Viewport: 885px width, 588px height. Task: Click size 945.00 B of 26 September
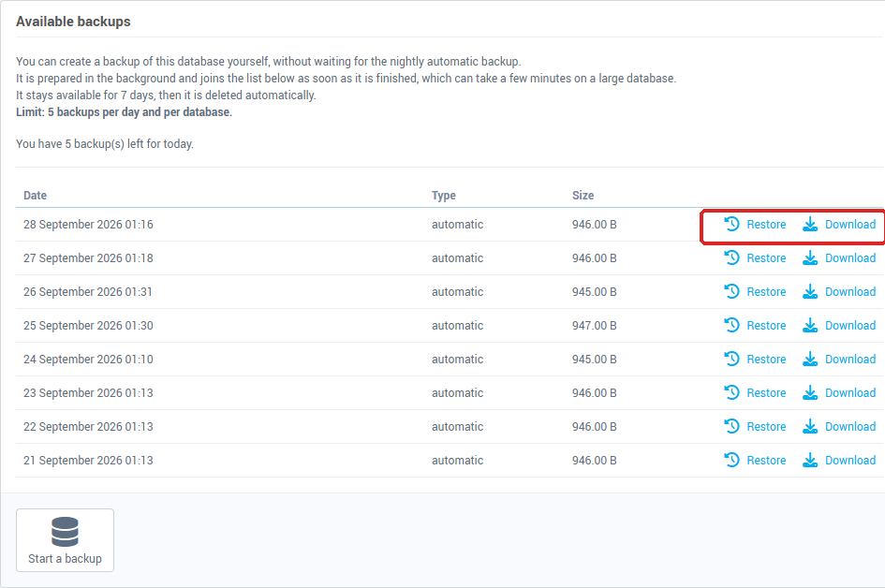pyautogui.click(x=595, y=292)
